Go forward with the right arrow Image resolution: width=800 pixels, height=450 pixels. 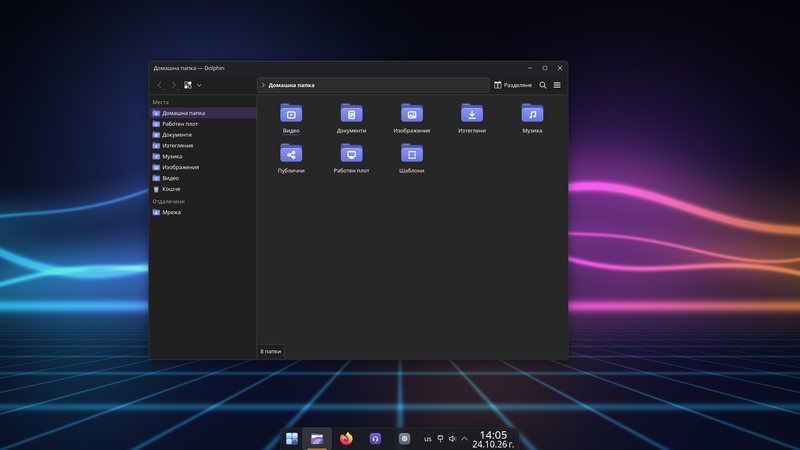point(173,85)
